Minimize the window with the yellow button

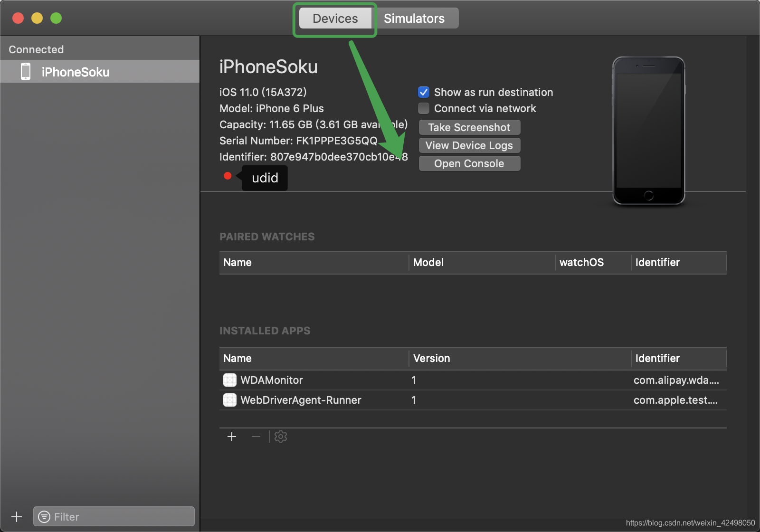coord(37,18)
